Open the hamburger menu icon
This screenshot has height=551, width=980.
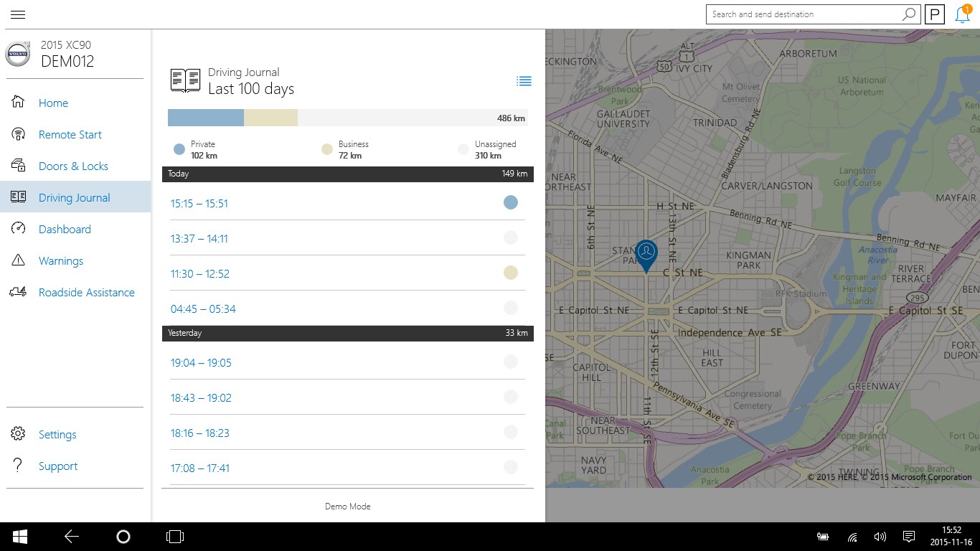tap(18, 14)
